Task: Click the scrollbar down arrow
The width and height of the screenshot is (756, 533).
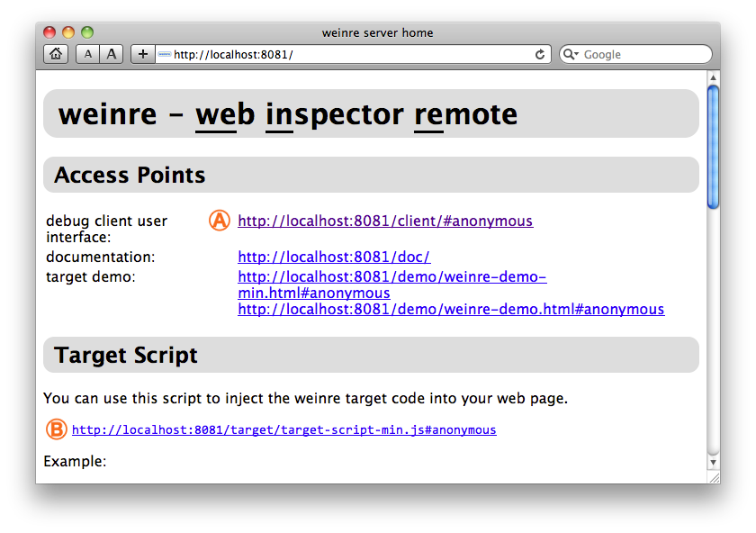Action: 714,462
